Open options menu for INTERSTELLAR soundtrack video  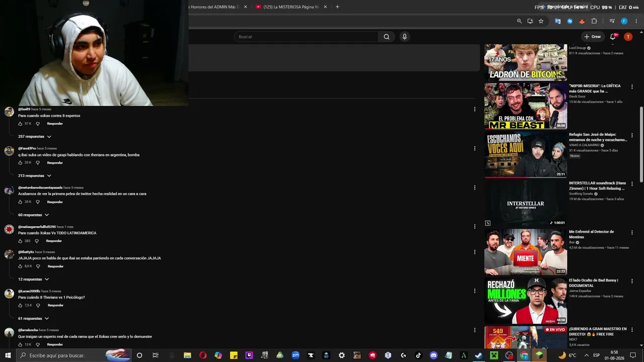(632, 184)
